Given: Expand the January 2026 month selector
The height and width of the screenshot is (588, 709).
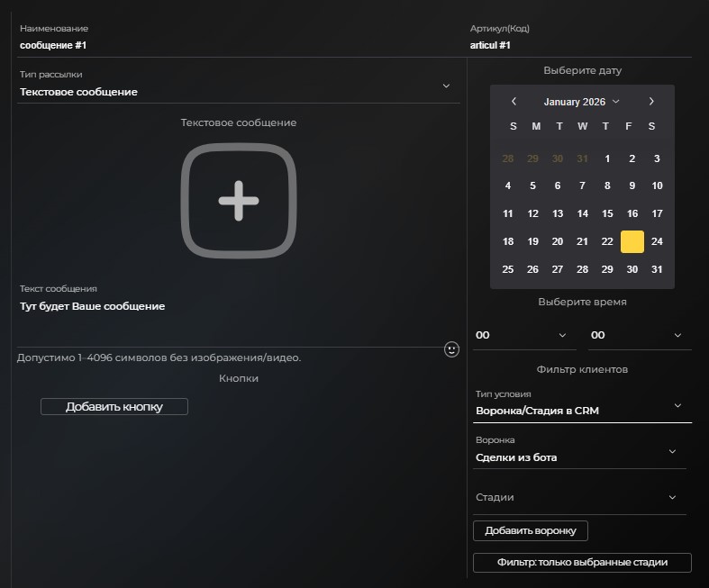Looking at the screenshot, I should [581, 102].
